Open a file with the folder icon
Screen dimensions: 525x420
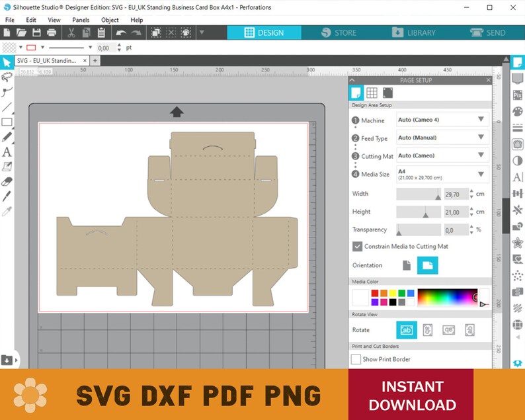tap(21, 32)
